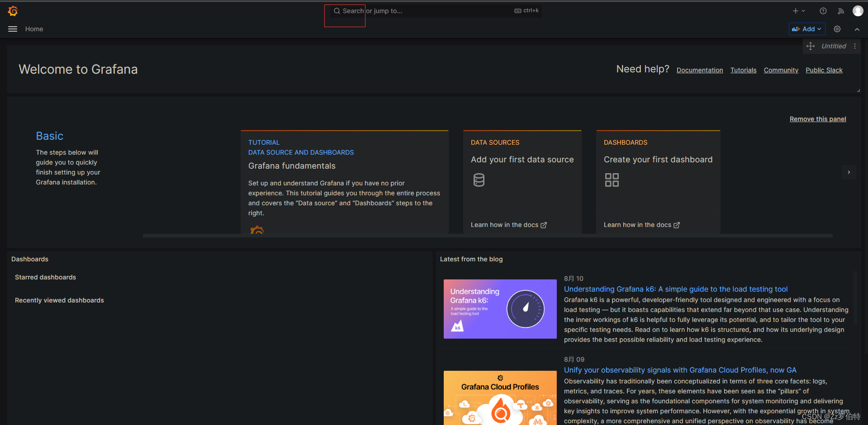Click Learn how in the docs for dashboards

coord(642,225)
